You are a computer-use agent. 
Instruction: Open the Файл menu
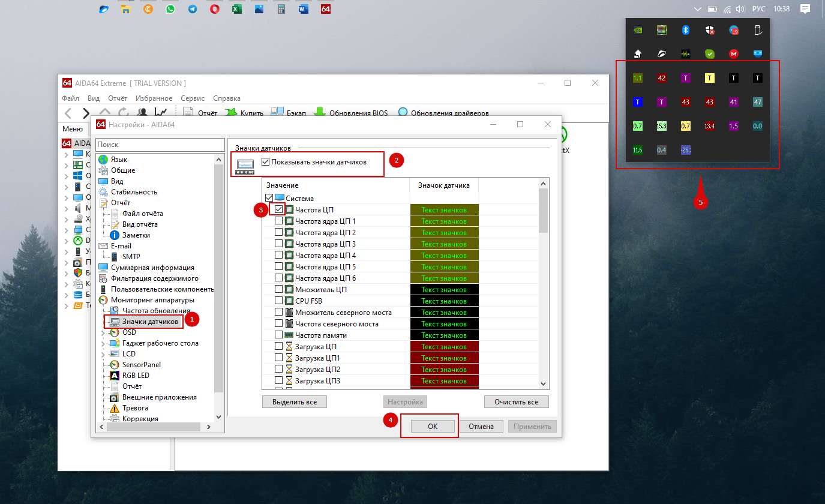click(x=70, y=98)
